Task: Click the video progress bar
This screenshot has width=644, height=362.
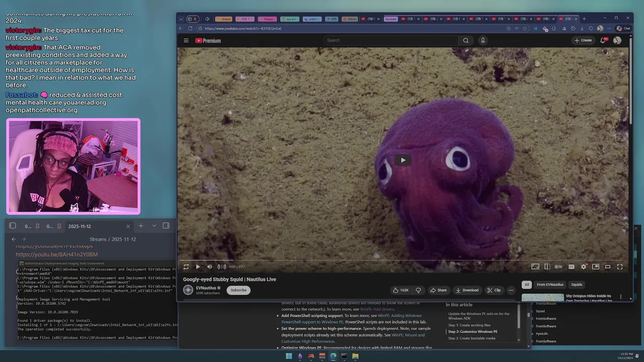Action: [403, 260]
